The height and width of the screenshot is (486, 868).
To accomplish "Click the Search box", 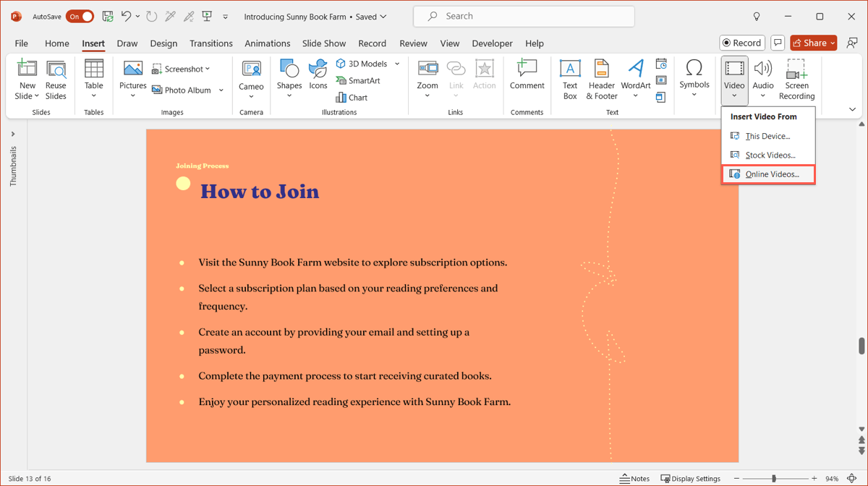I will (524, 16).
